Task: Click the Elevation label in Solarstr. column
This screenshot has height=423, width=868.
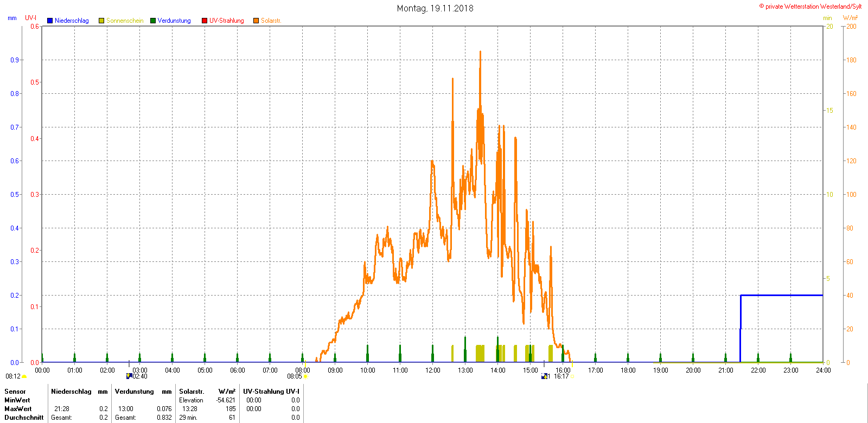Action: (191, 400)
